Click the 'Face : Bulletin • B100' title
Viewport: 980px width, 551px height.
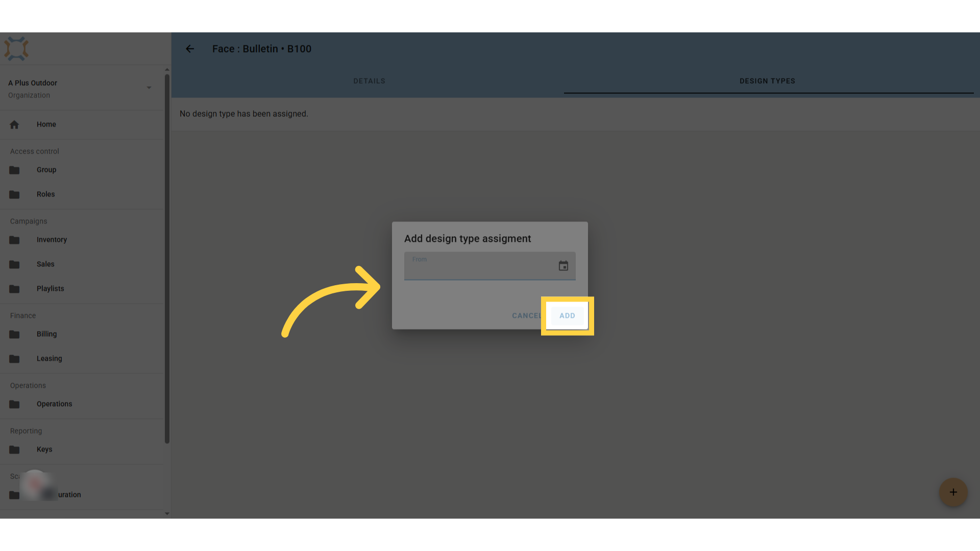coord(262,49)
